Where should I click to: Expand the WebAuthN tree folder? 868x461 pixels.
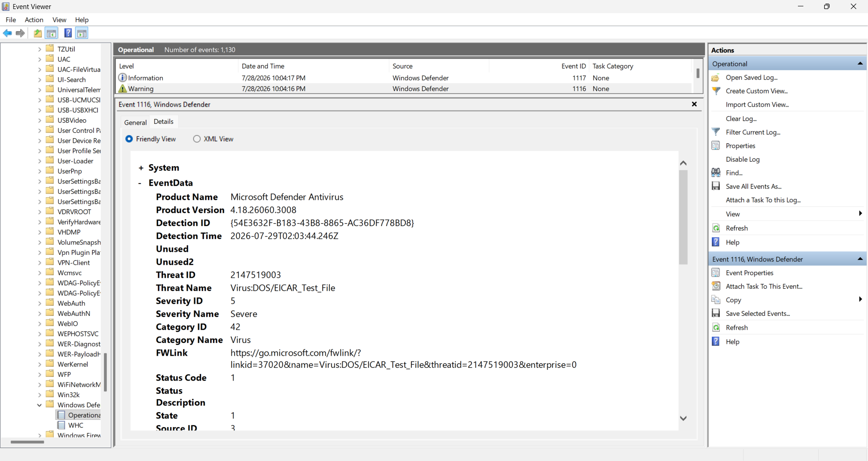39,313
